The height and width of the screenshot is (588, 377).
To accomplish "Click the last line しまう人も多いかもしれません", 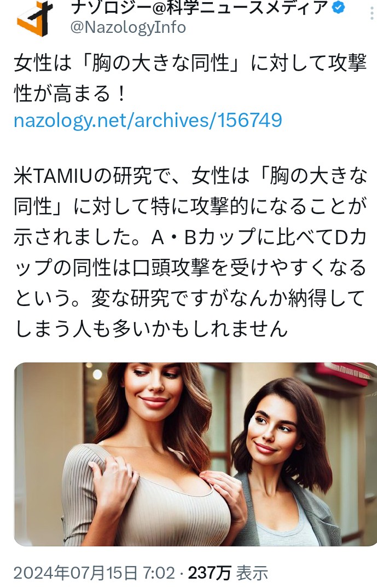I will coord(151,329).
